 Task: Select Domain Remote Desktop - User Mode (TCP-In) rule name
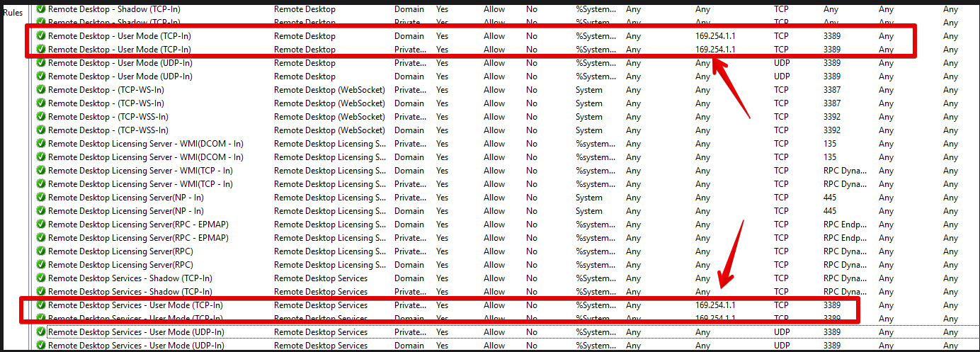click(119, 36)
